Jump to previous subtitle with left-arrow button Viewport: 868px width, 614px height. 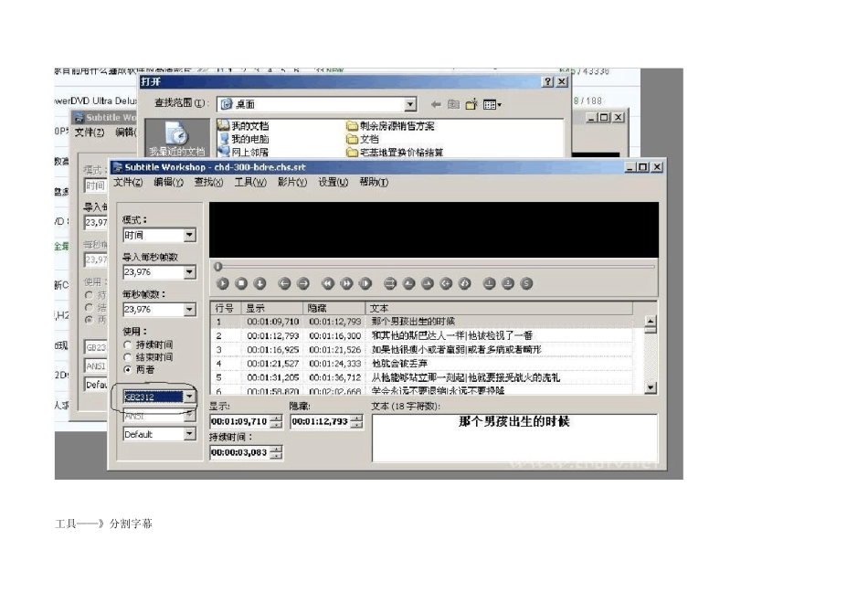coord(284,283)
